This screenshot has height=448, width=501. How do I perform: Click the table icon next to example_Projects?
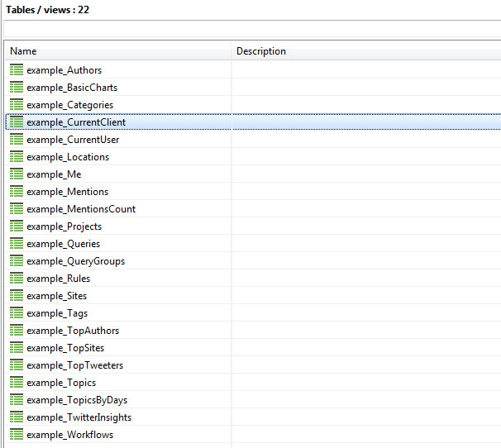(17, 226)
